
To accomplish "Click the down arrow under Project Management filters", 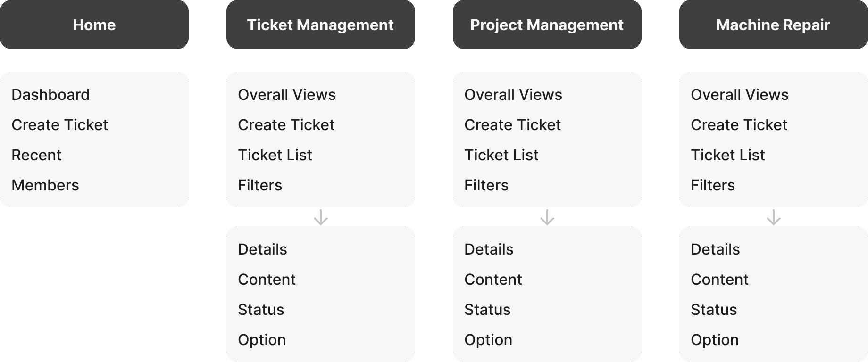I will (547, 217).
